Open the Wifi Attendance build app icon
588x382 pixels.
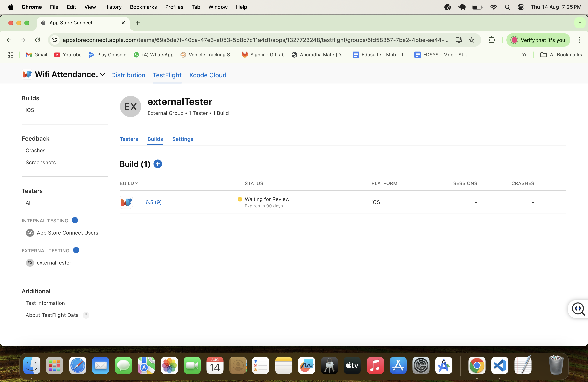click(126, 202)
